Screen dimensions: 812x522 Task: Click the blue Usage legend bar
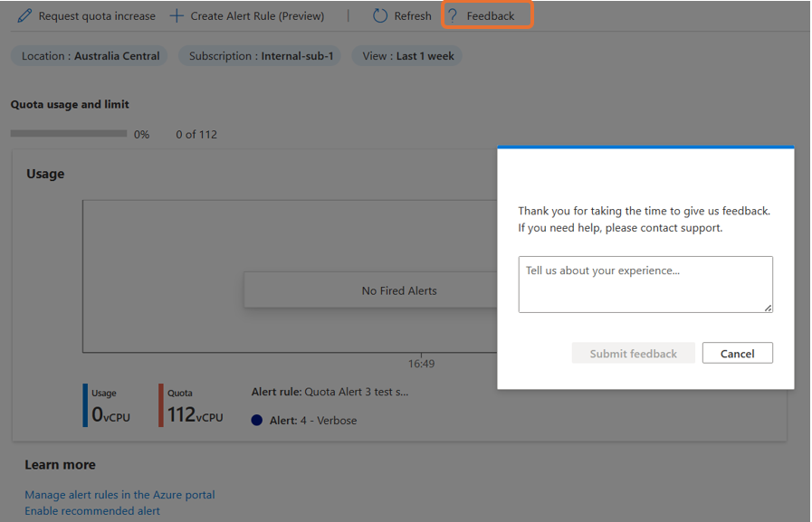[85, 405]
